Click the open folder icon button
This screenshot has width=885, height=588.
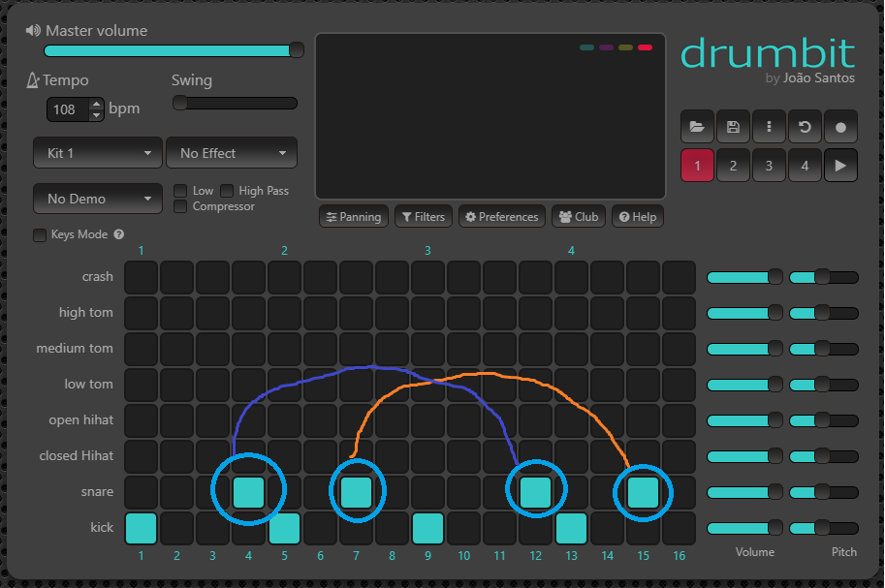tap(696, 127)
